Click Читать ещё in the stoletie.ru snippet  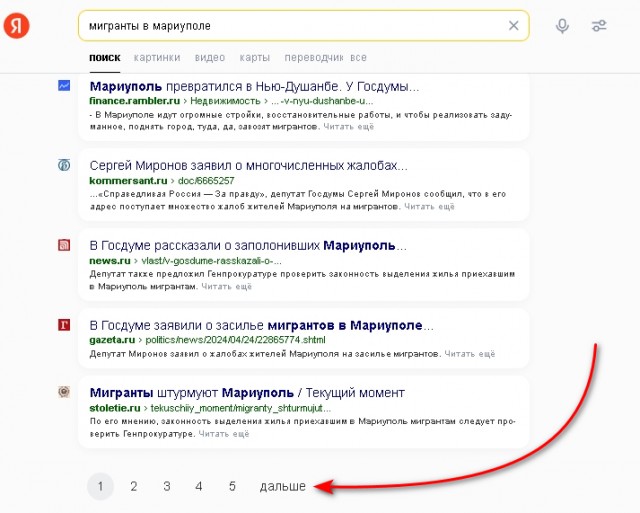[x=224, y=434]
